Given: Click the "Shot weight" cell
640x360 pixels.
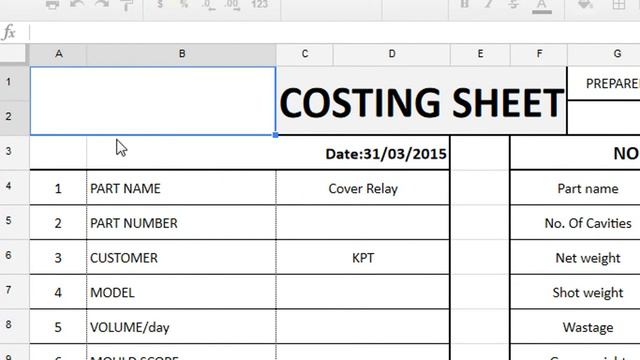Looking at the screenshot, I should (x=576, y=292).
